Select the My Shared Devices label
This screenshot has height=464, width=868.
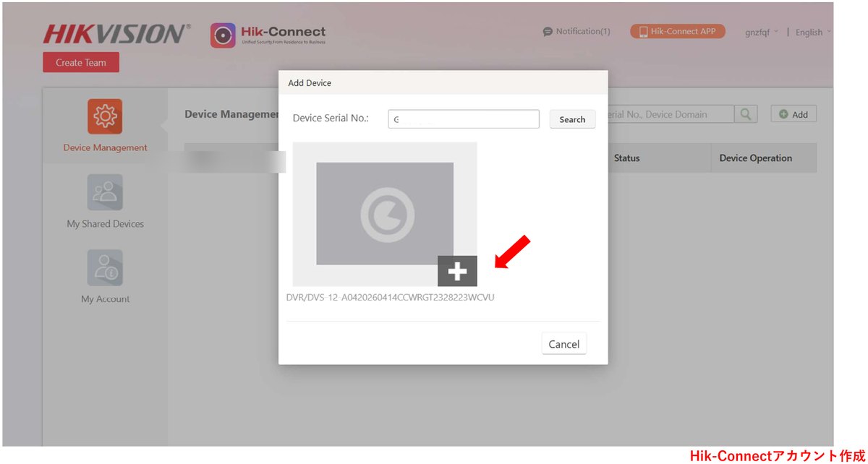click(x=105, y=224)
